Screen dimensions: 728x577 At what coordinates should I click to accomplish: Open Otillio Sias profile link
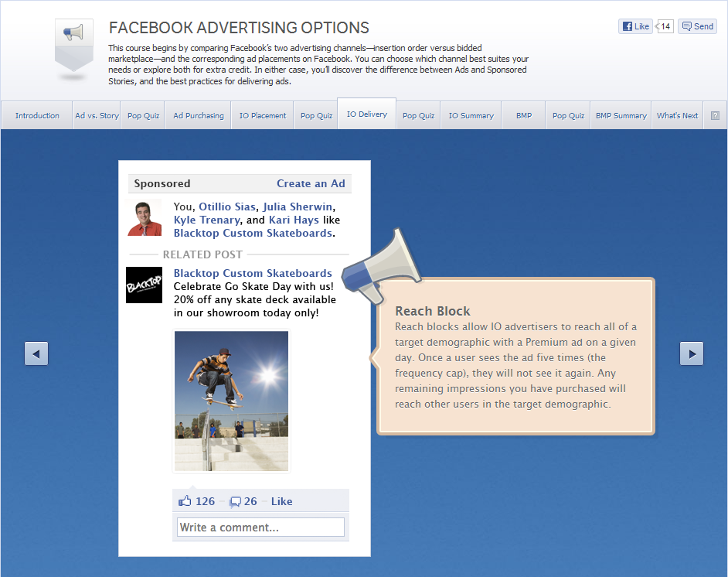coord(227,207)
